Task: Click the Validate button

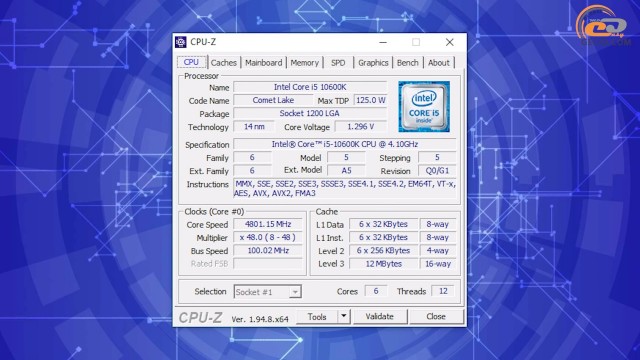Action: tap(380, 317)
